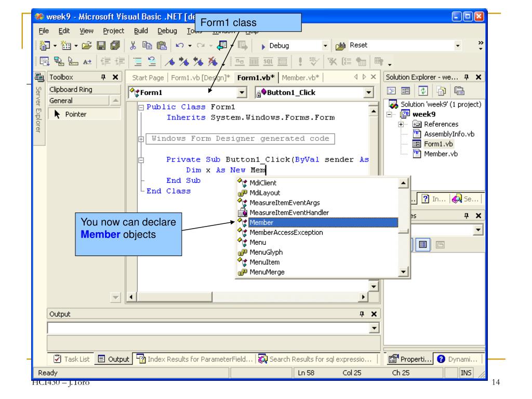The image size is (532, 399).
Task: Expand the References tree node
Action: [x=401, y=125]
